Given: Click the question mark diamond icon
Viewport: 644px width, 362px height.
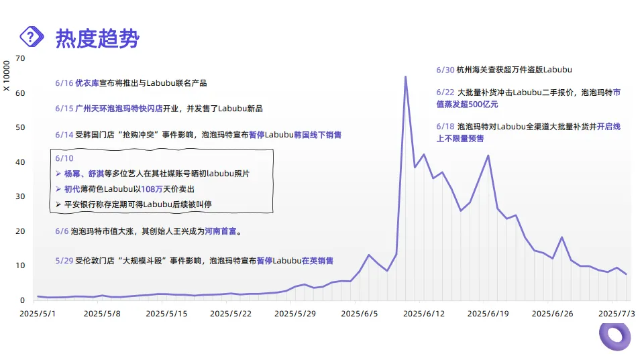Looking at the screenshot, I should coord(32,37).
